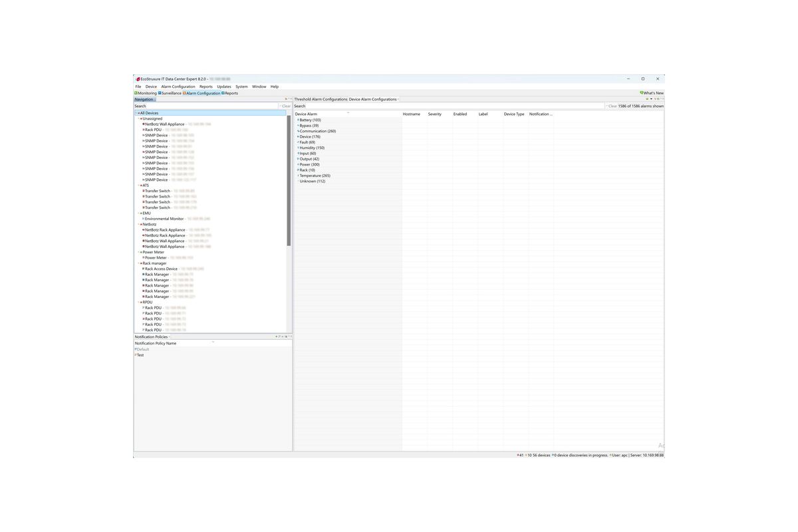Click the Navigation tree vertical scrollbar
Screen dimensions: 798x532
coord(289,181)
